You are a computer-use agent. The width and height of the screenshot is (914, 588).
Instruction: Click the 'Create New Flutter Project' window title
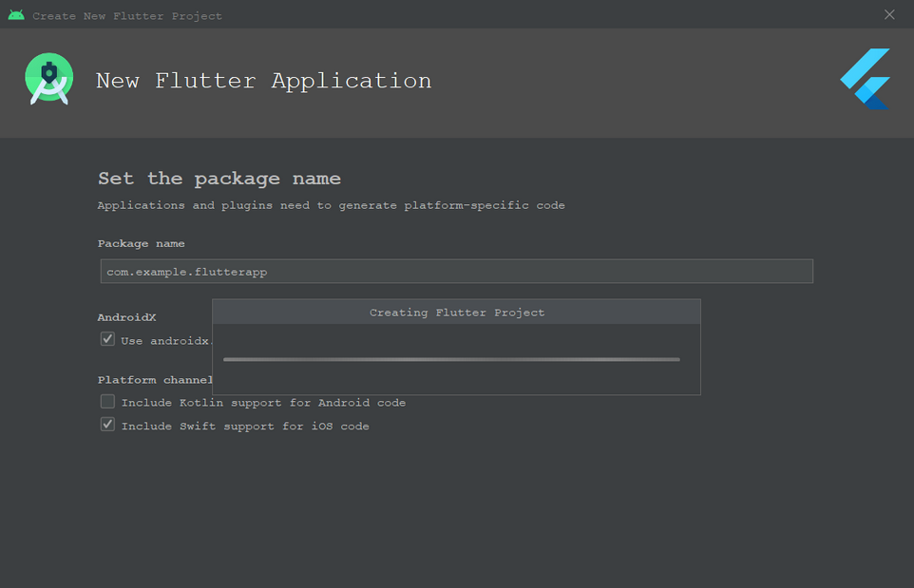tap(127, 16)
